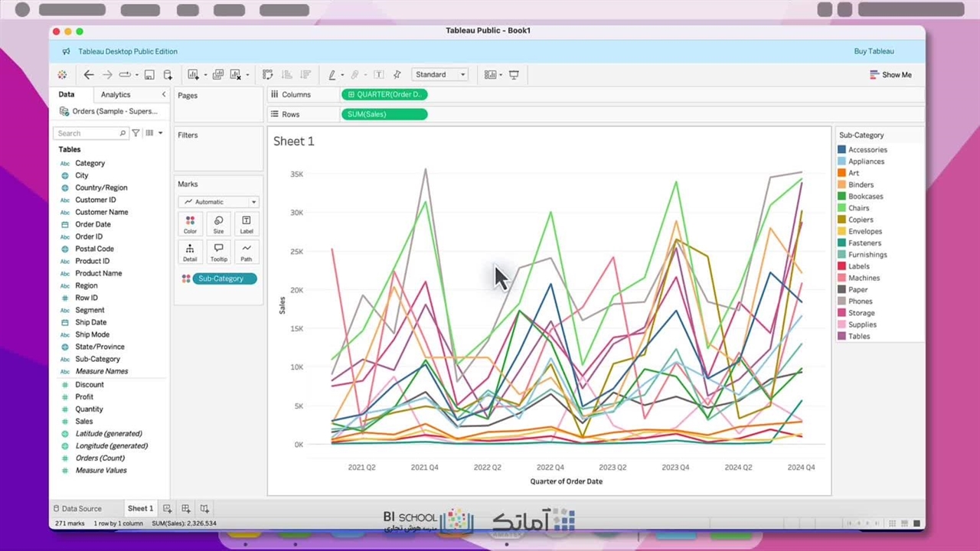Open Presentation Mode from the toolbar
The image size is (980, 551).
[x=514, y=75]
